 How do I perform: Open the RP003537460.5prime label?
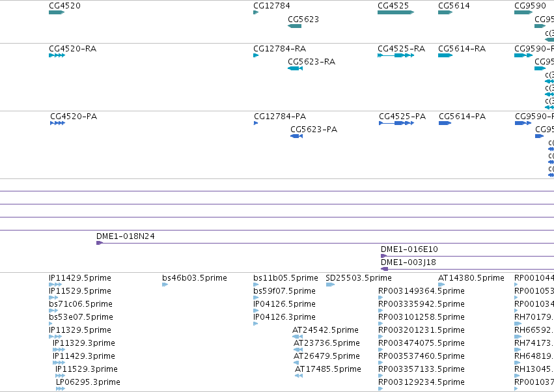coord(421,356)
